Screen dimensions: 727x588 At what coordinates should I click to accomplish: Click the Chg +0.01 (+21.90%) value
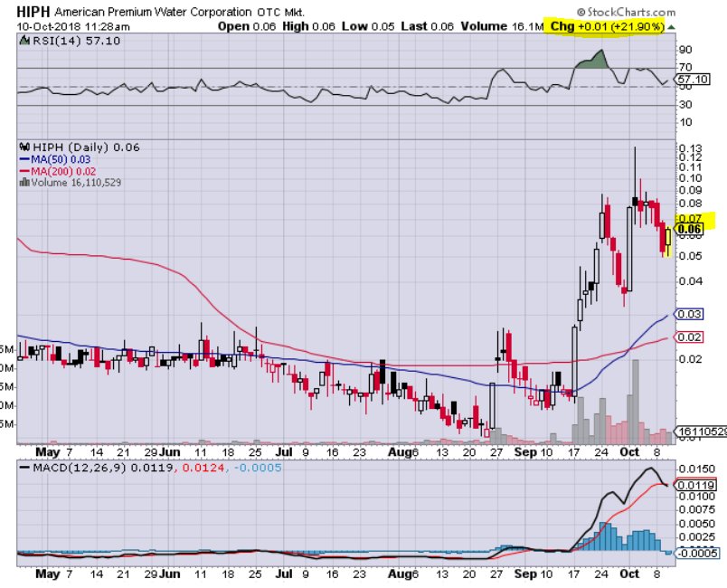pyautogui.click(x=608, y=26)
